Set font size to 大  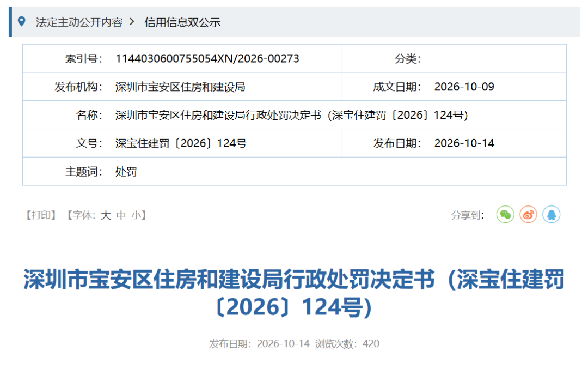(106, 215)
